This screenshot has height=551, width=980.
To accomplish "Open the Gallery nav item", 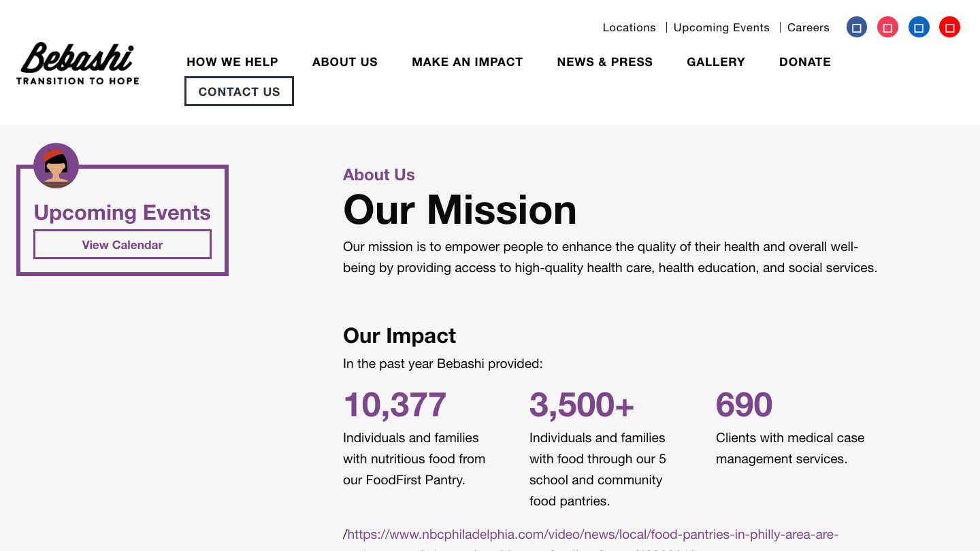I will coord(716,62).
